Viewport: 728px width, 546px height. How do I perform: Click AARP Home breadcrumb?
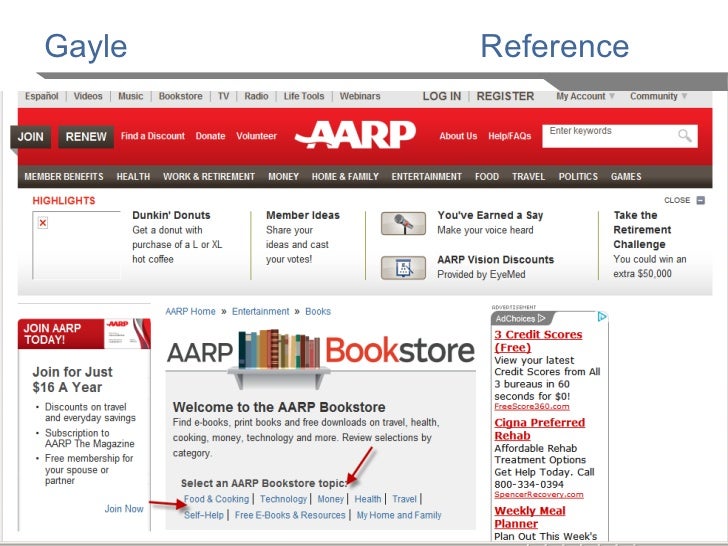click(x=190, y=312)
